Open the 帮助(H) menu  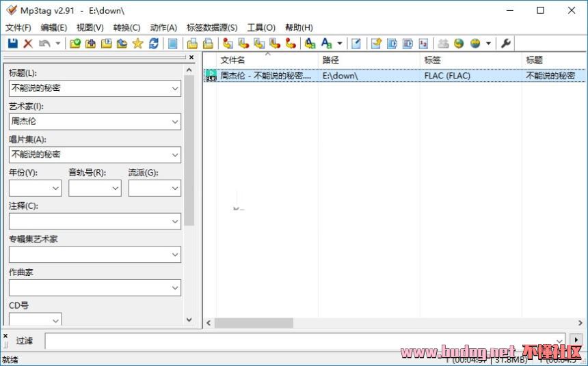pyautogui.click(x=299, y=27)
